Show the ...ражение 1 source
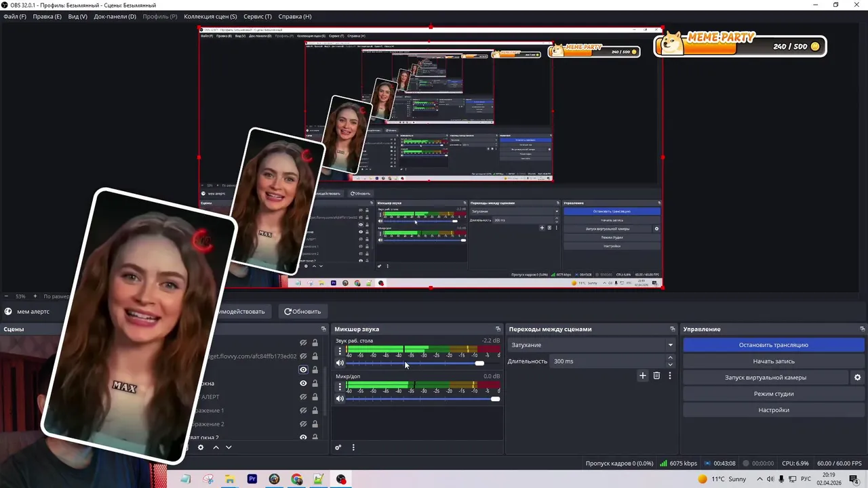Screen dimensions: 868x488 coord(303,411)
